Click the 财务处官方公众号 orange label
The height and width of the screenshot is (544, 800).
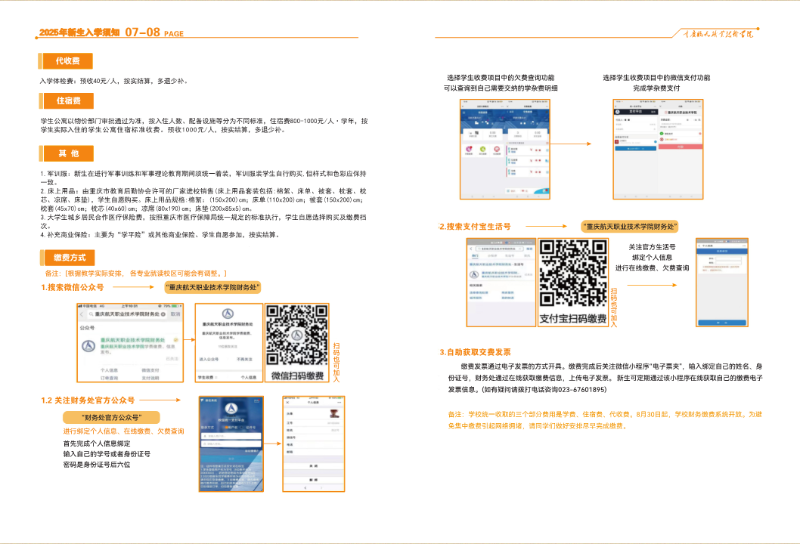pos(109,416)
